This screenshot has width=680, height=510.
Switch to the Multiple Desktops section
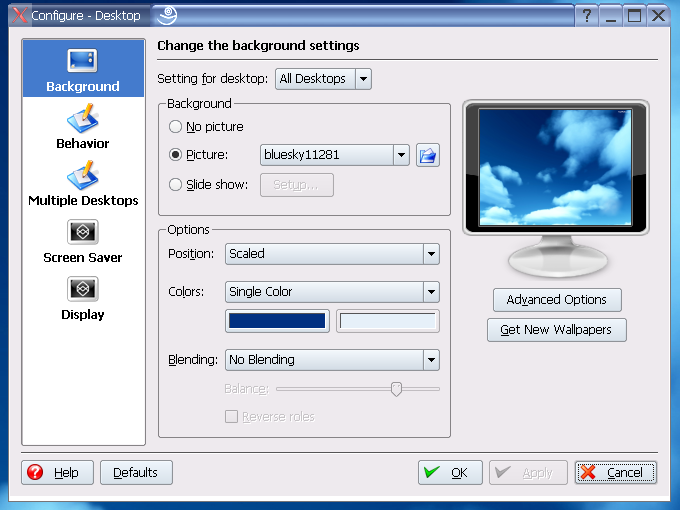pyautogui.click(x=83, y=183)
